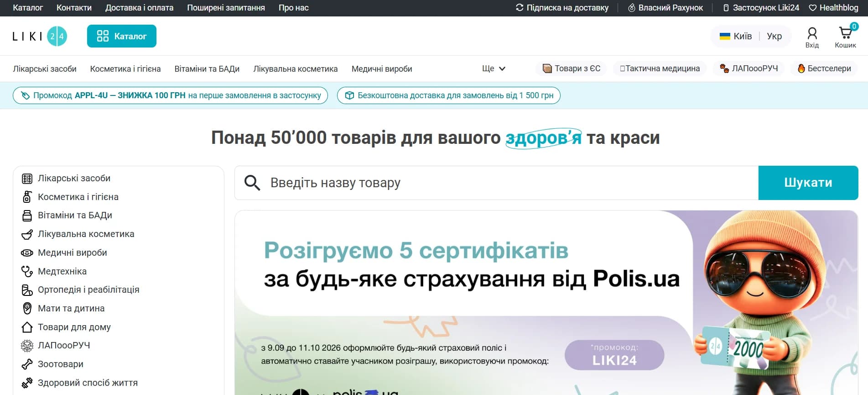Click the APPL-4U promo code banner
Viewport: 868px width, 395px height.
click(x=170, y=95)
